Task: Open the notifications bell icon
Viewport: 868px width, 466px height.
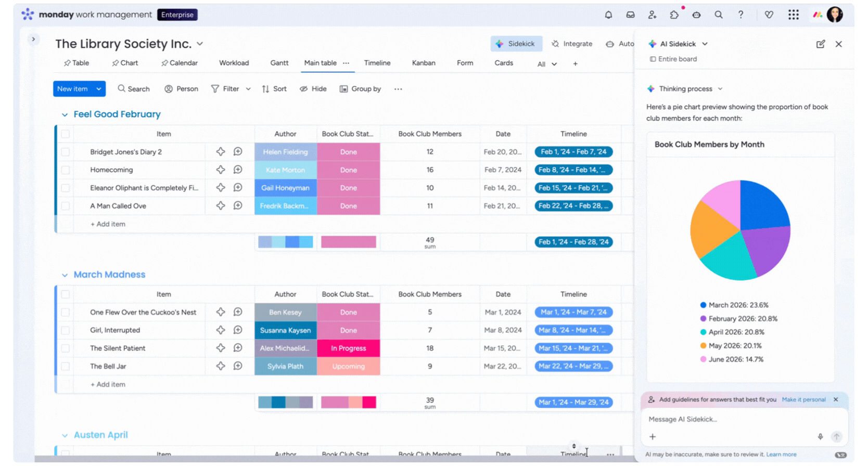Action: tap(608, 15)
